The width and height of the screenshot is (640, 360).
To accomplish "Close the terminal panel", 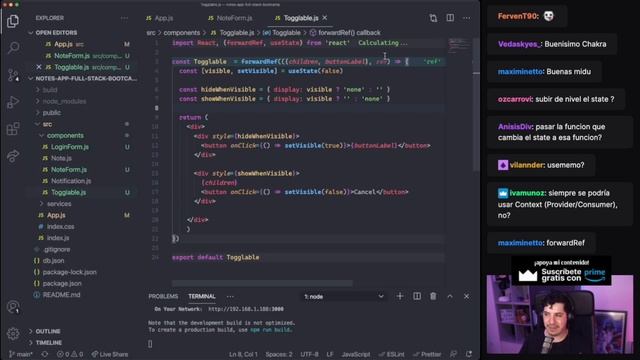I will pyautogui.click(x=467, y=296).
